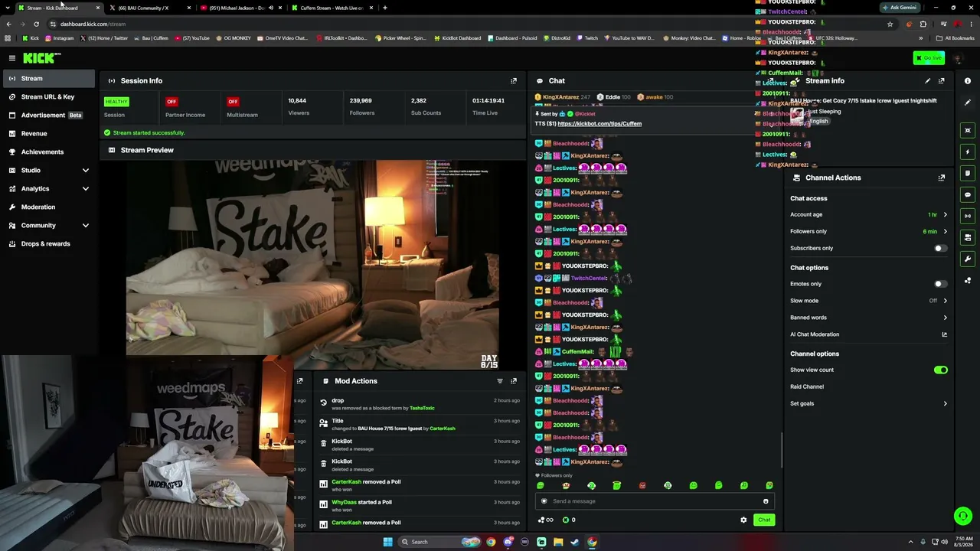The width and height of the screenshot is (980, 551).
Task: Open the Achievements page
Action: tap(49, 152)
